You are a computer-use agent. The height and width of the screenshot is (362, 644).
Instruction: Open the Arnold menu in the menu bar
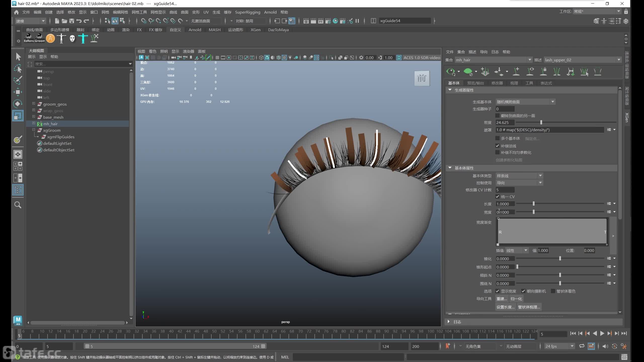(270, 12)
